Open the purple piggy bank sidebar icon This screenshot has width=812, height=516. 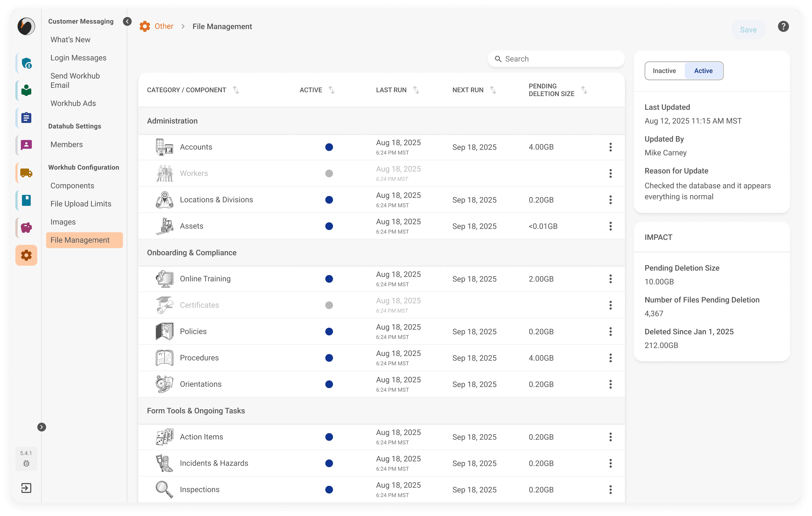[x=26, y=228]
